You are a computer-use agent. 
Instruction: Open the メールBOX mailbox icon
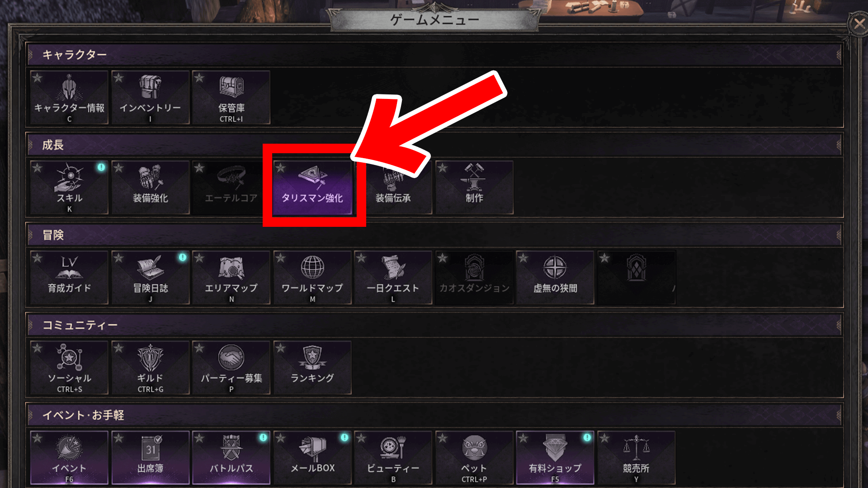coord(312,448)
